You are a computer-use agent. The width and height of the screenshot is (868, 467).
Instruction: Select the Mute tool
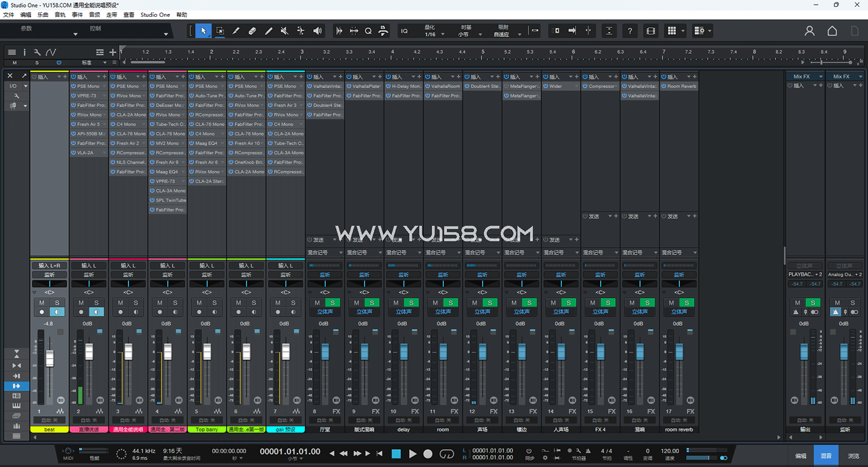click(284, 31)
